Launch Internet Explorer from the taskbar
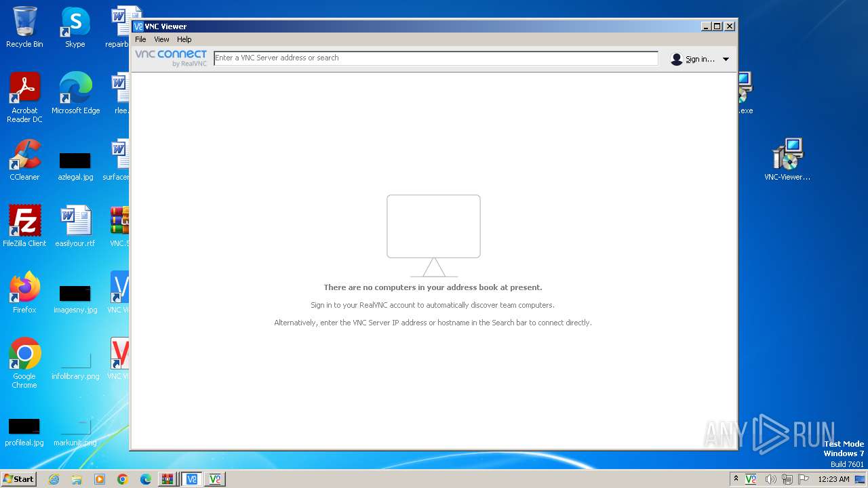 click(54, 479)
